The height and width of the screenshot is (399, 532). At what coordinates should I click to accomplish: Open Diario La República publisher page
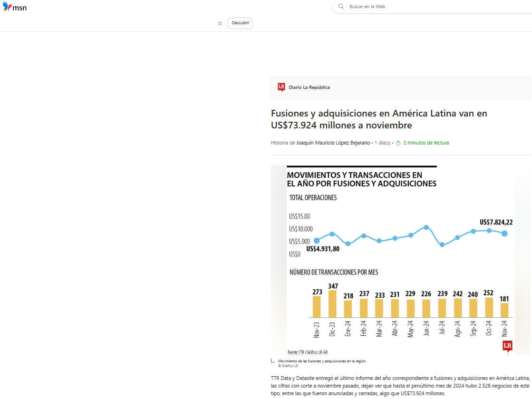click(309, 88)
